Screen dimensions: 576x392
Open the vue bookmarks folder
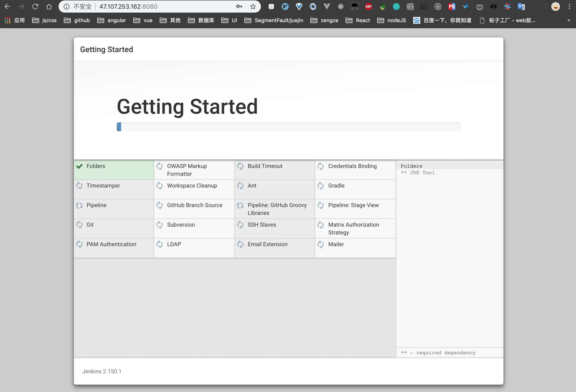[143, 20]
